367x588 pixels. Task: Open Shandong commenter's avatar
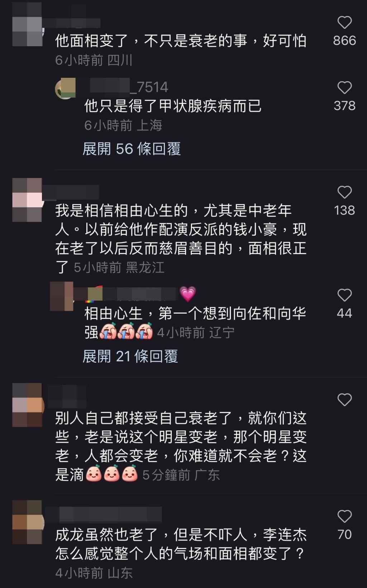point(28,522)
